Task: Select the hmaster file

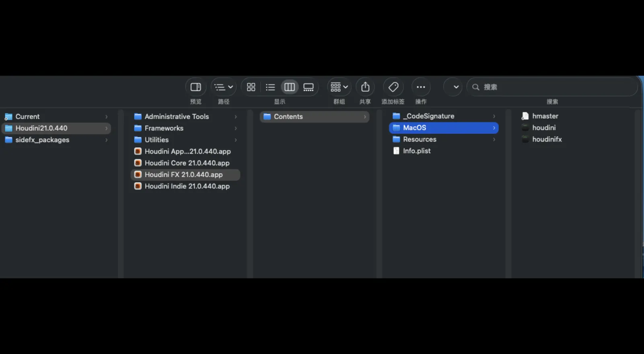Action: 545,116
